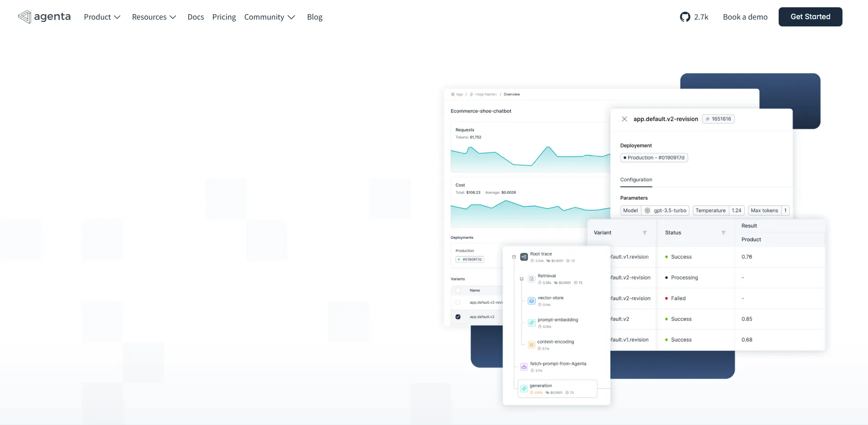Toggle the select-all checkbox in the Name header

click(x=458, y=290)
